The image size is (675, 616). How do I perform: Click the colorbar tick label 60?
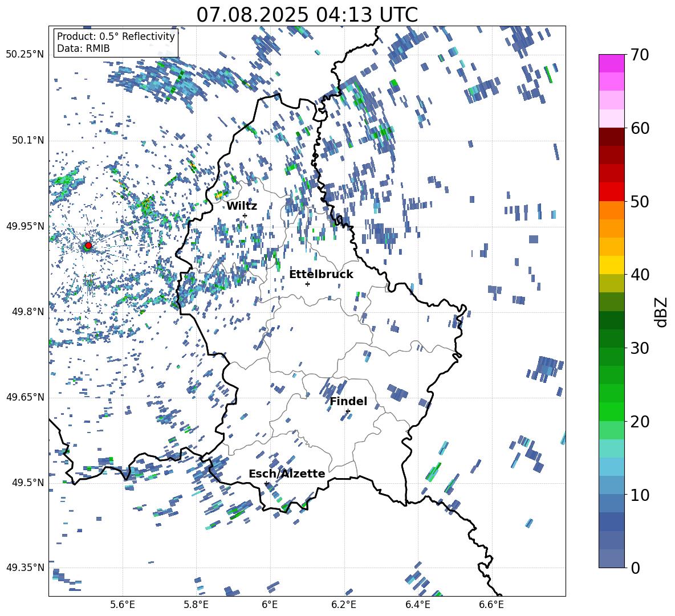point(640,128)
